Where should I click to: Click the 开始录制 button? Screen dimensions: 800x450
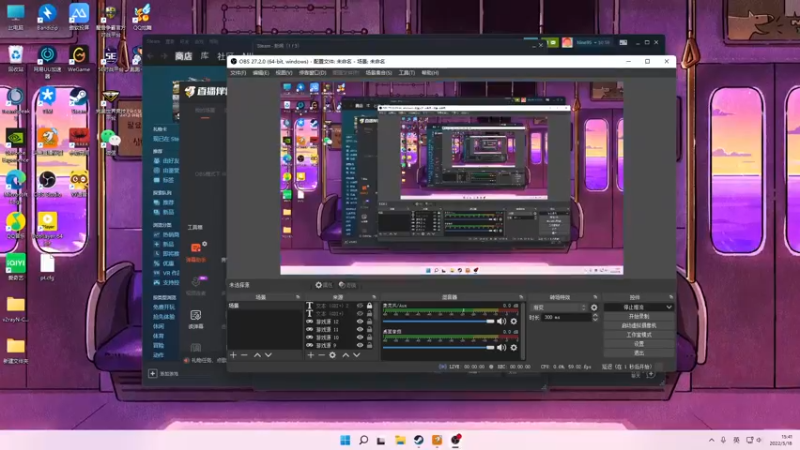pyautogui.click(x=639, y=316)
